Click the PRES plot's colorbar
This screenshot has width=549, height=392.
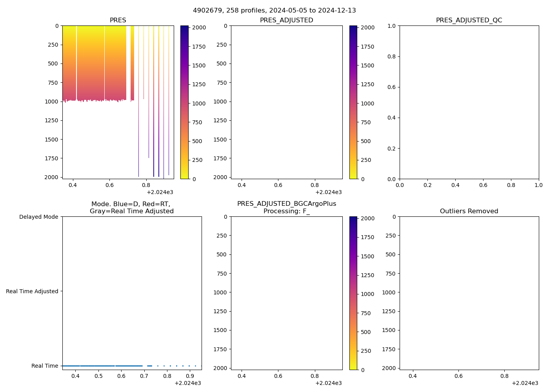point(184,102)
